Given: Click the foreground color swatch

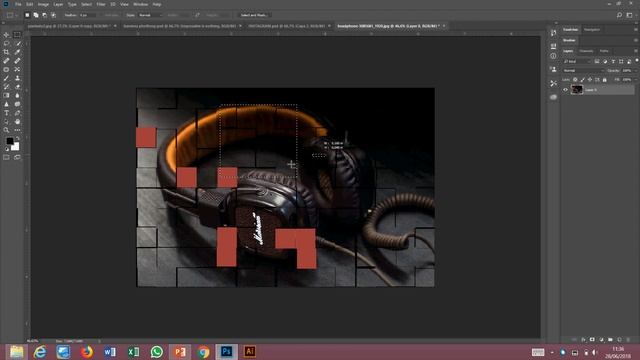Looking at the screenshot, I should pos(10,141).
